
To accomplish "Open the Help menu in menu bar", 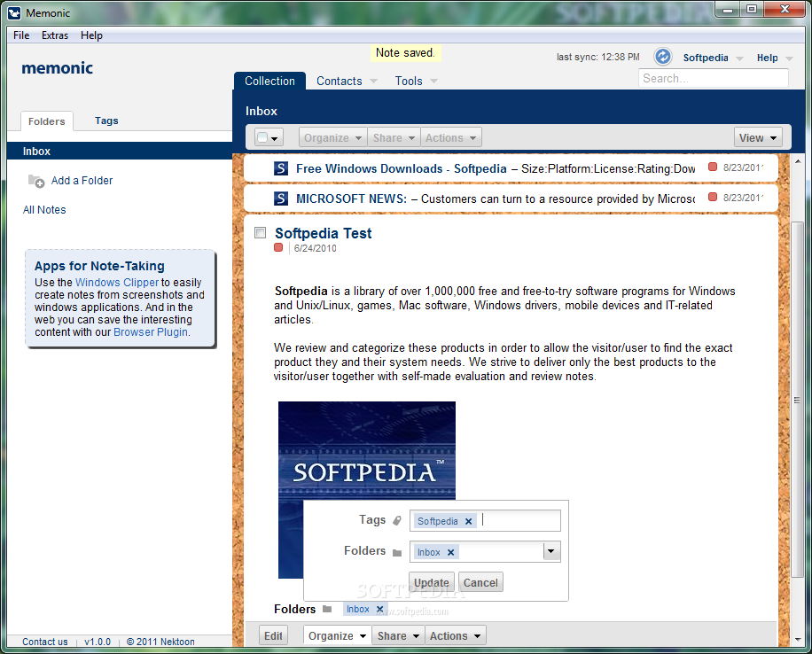I will (91, 35).
